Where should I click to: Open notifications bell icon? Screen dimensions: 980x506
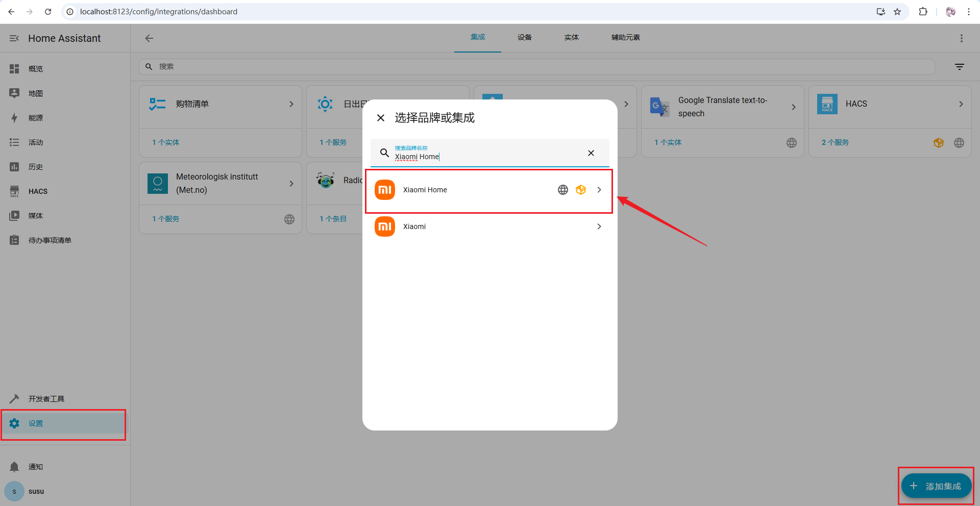(x=14, y=467)
